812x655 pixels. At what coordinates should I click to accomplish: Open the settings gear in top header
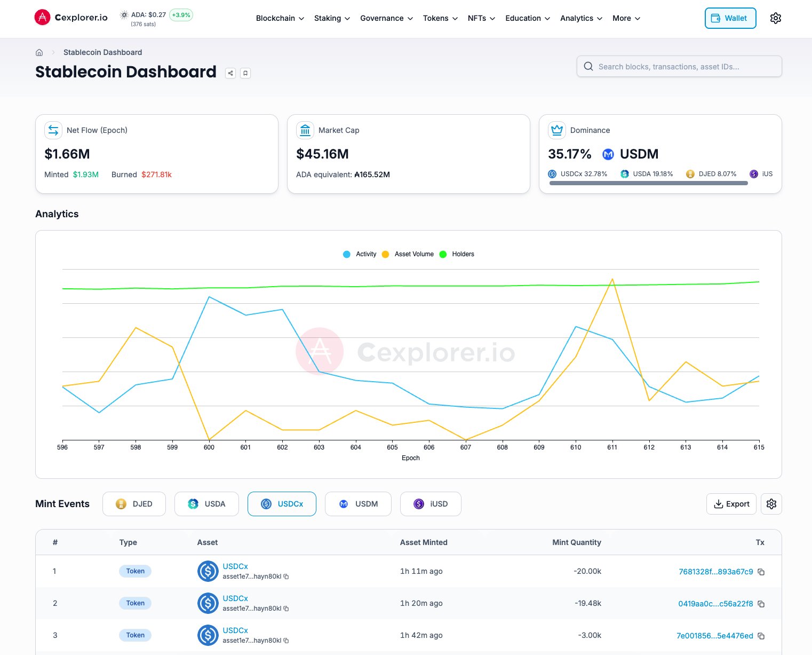[776, 18]
